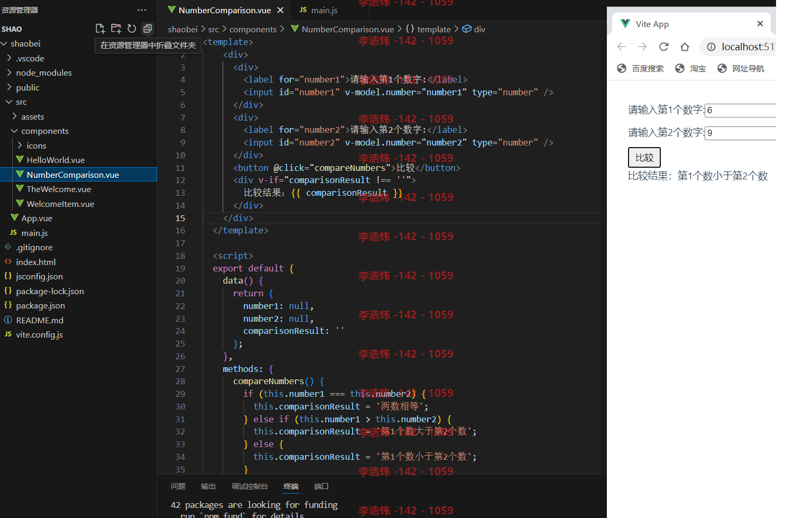Click NumberComparison.vue in the breadcrumb
Viewport: 812px width, 518px height.
[347, 29]
